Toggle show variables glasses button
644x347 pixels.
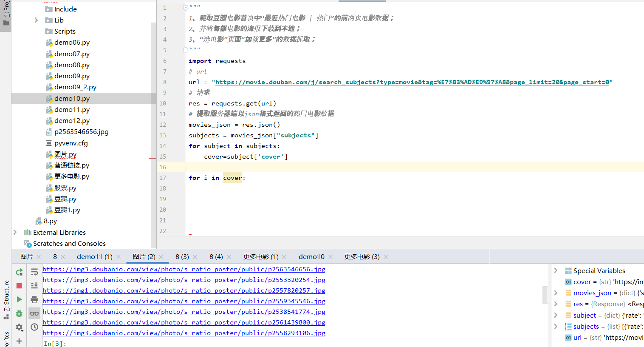(34, 313)
